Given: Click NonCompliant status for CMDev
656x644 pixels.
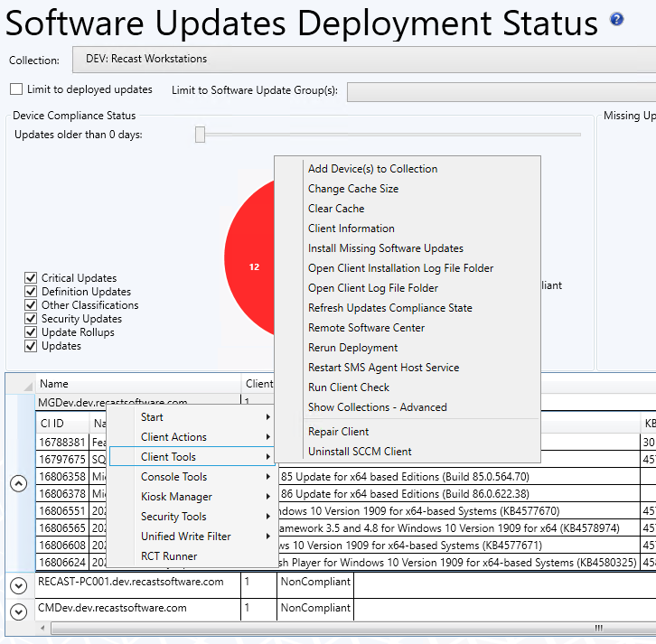Looking at the screenshot, I should [315, 608].
